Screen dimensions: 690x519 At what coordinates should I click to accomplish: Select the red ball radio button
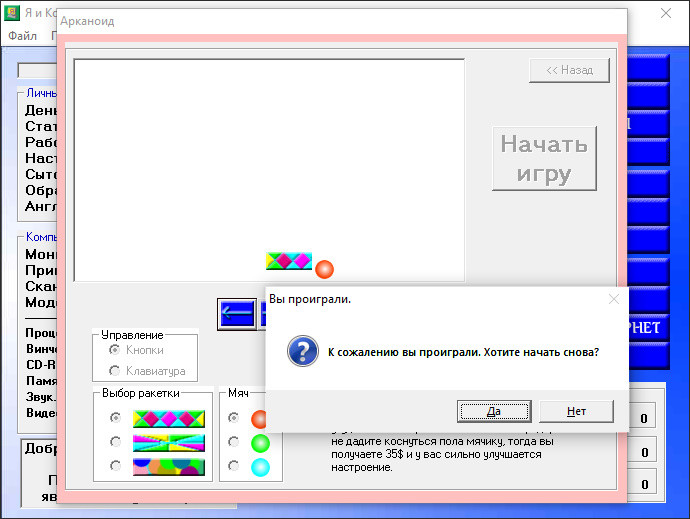click(x=234, y=417)
